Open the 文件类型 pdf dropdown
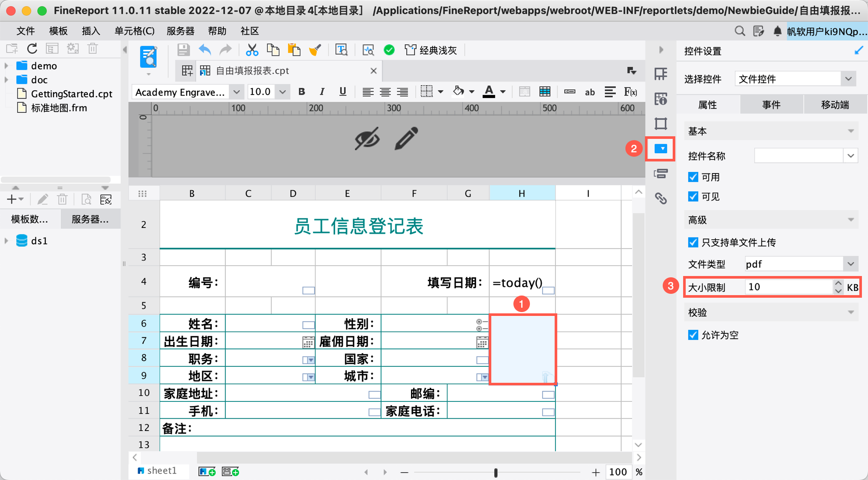Image resolution: width=868 pixels, height=480 pixels. [x=850, y=264]
